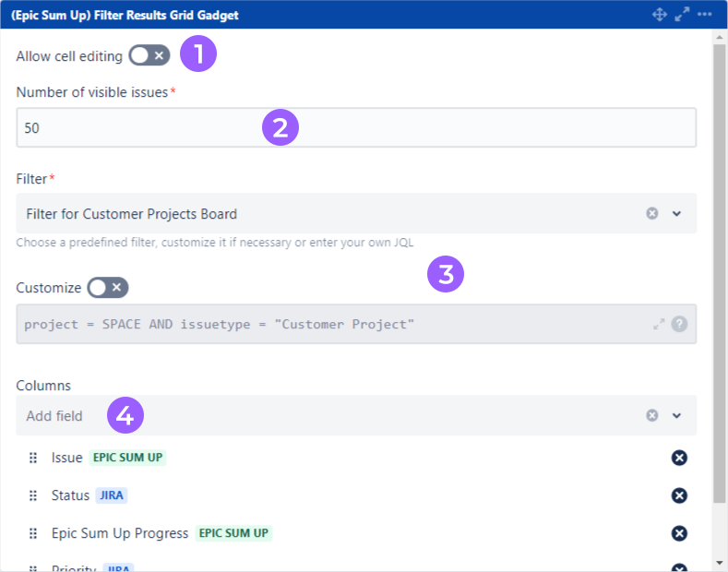Expand the JQL query editor icon
Screen dimensions: 728x572
click(659, 324)
